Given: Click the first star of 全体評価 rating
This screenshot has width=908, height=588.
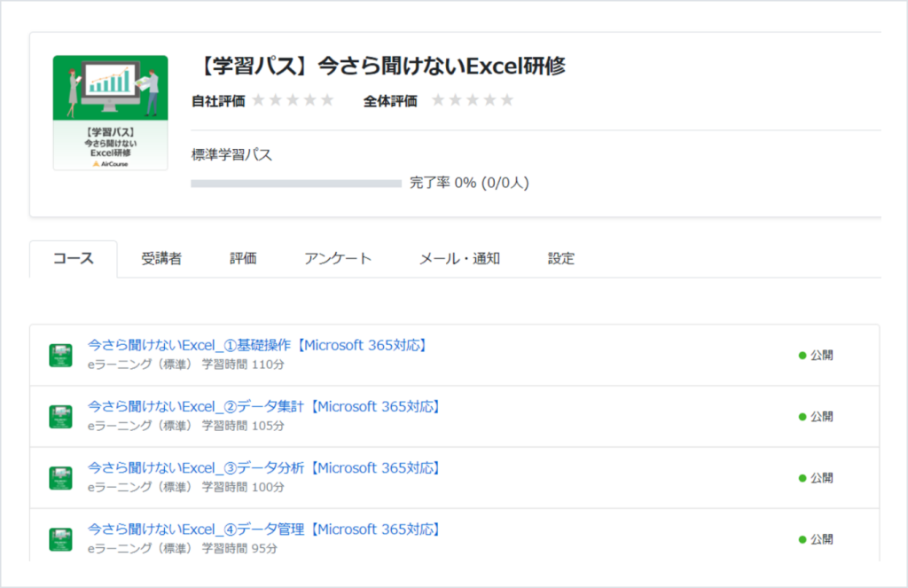Looking at the screenshot, I should click(438, 100).
